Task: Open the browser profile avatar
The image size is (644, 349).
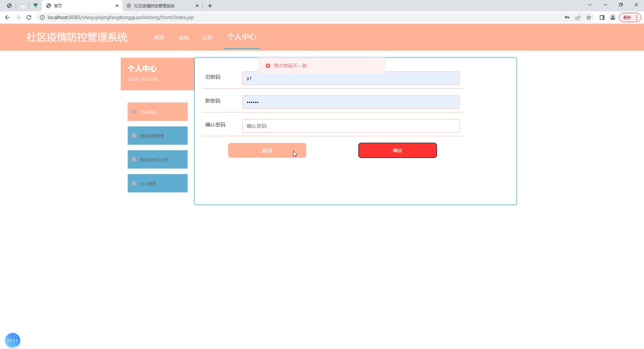Action: [x=613, y=17]
